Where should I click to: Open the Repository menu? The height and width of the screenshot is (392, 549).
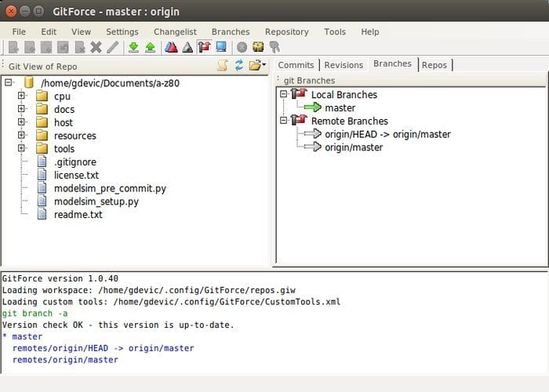point(287,32)
